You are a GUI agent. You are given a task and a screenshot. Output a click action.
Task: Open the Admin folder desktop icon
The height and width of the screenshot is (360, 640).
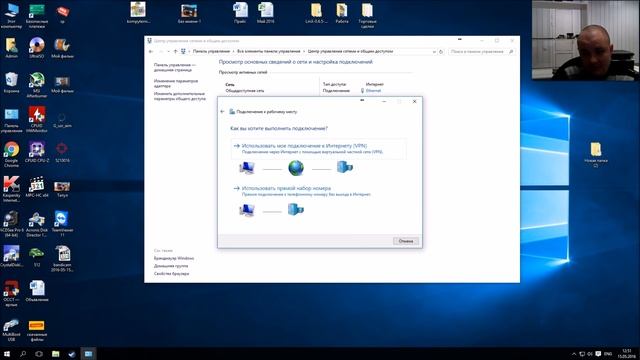tap(11, 48)
